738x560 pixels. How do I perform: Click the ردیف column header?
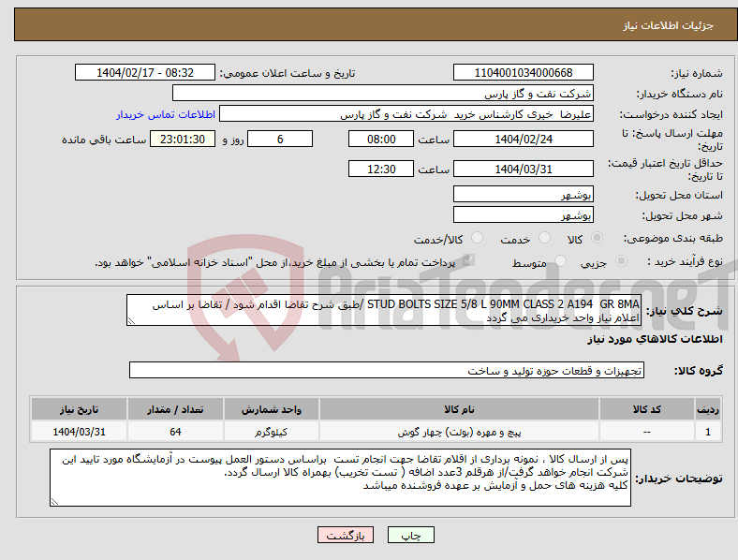tap(708, 409)
